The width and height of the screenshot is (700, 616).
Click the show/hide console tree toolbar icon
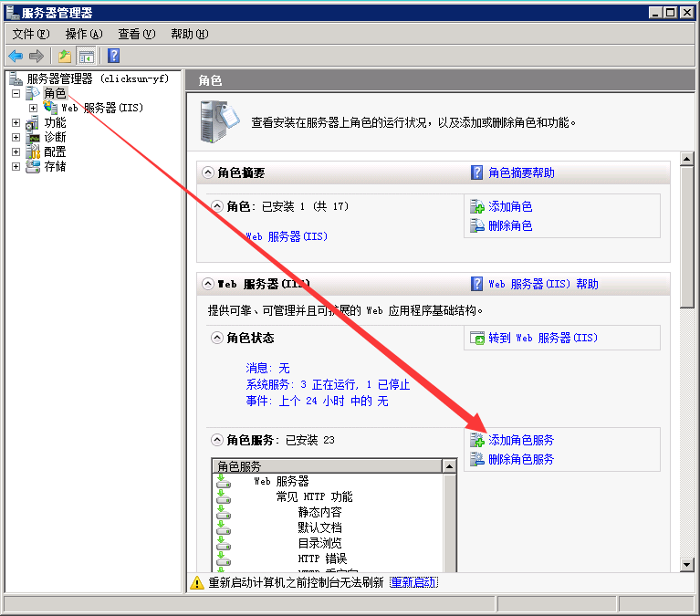[x=87, y=56]
